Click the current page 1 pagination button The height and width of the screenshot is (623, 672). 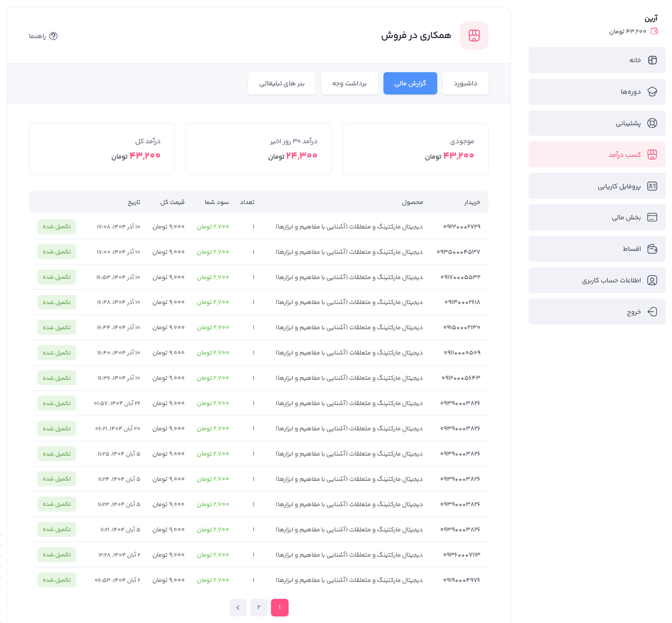pos(279,607)
